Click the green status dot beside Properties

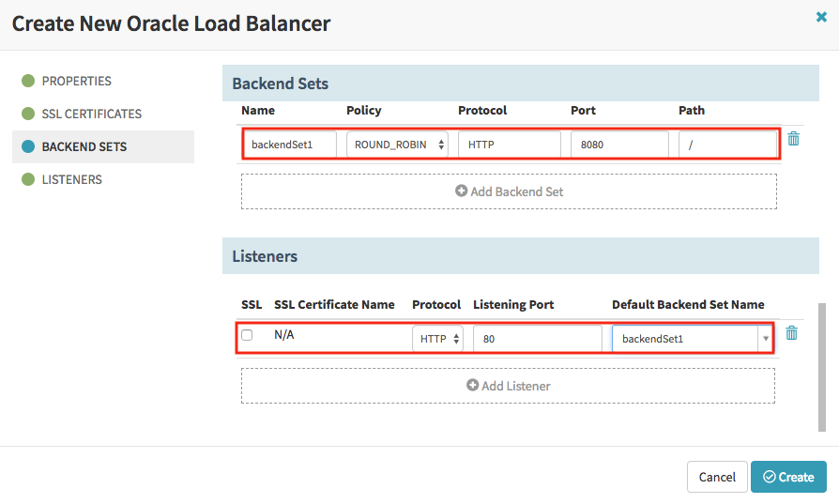28,81
